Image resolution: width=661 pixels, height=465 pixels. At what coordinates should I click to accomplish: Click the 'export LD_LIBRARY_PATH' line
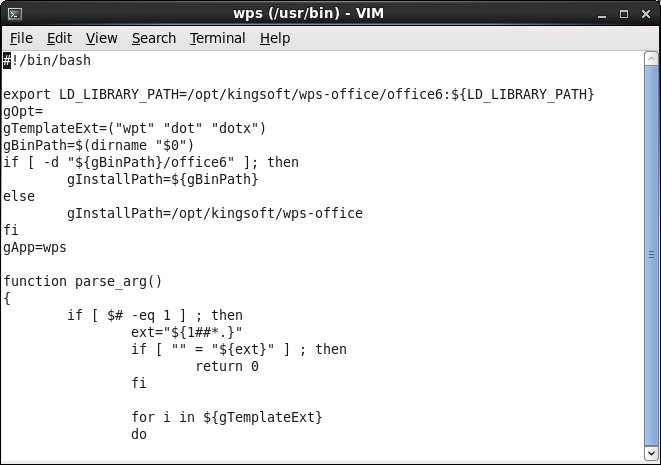coord(298,94)
